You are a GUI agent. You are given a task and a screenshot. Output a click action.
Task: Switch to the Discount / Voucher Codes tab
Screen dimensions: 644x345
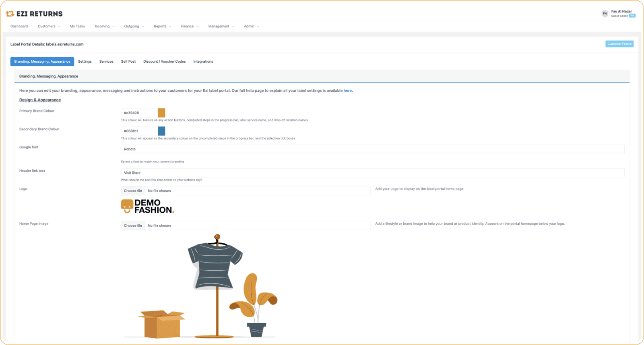pos(164,62)
